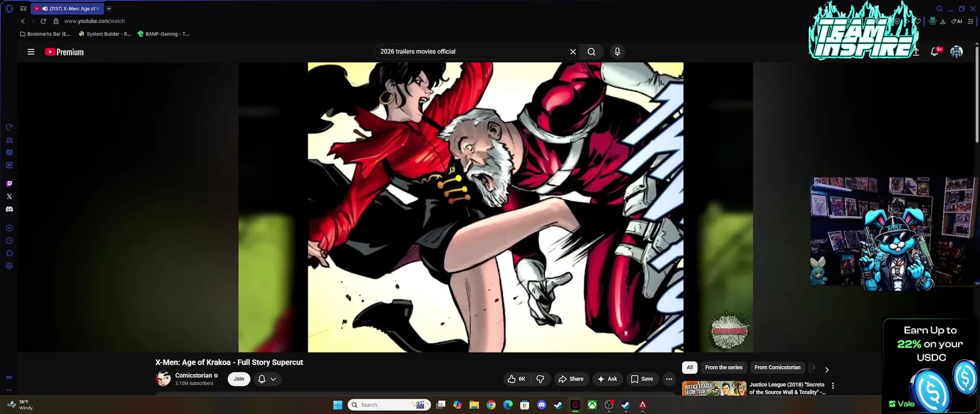Viewport: 980px width, 414px height.
Task: Open more actions three-dot menu
Action: (x=669, y=379)
